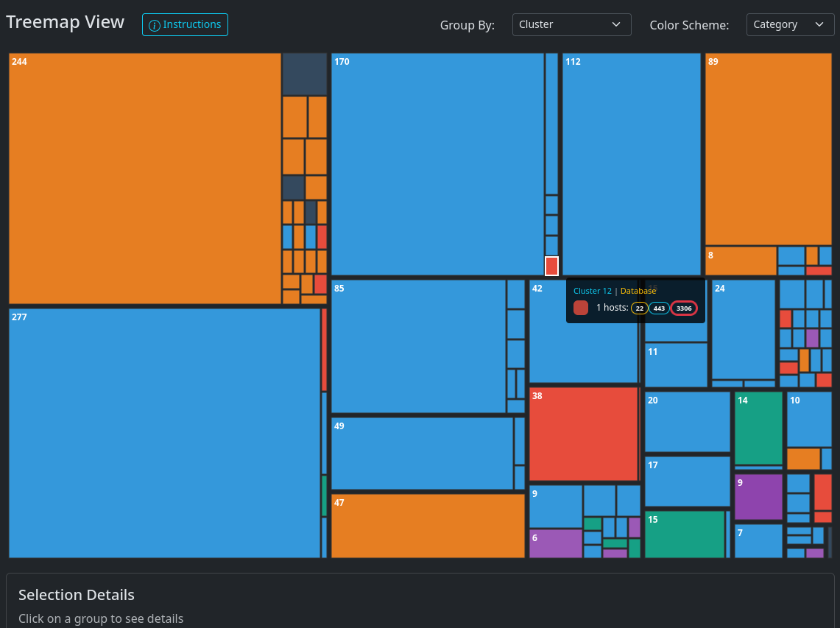Select the green group labeled 14
Image resolution: width=840 pixels, height=628 pixels.
coord(758,427)
